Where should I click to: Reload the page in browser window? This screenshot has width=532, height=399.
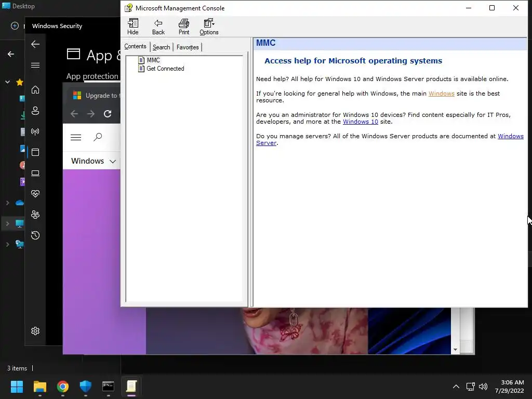108,114
